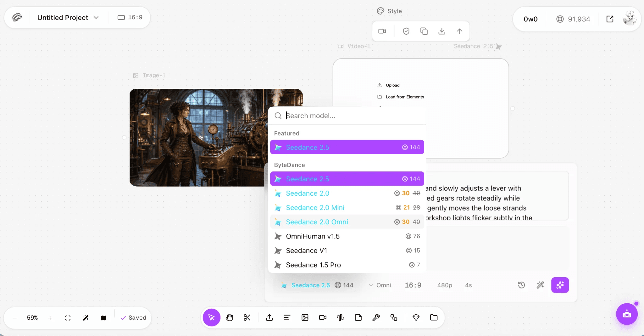Click the zoom in plus button
Viewport: 644px width, 336px height.
pyautogui.click(x=50, y=318)
